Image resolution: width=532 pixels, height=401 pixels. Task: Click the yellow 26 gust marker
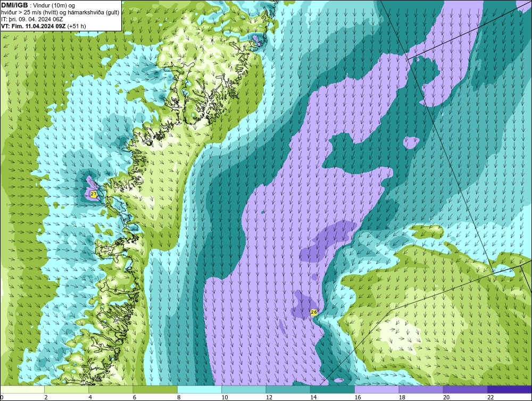(314, 312)
